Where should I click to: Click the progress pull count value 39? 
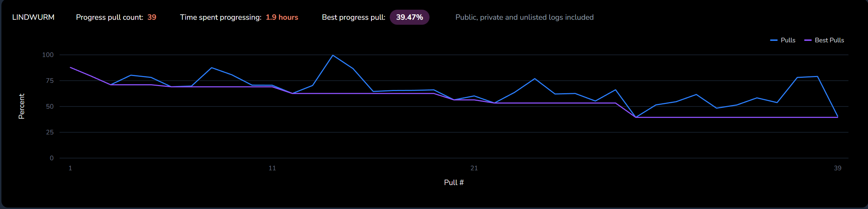coord(152,17)
